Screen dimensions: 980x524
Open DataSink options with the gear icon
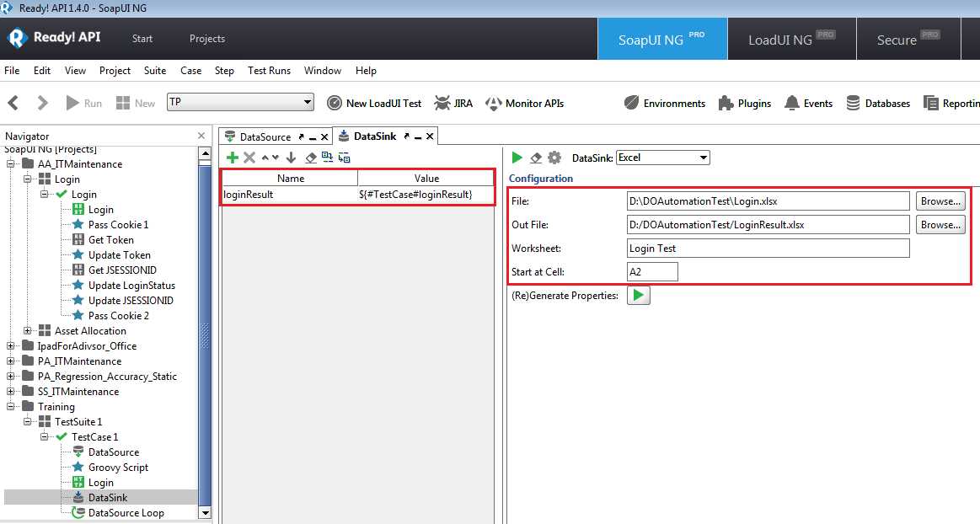[x=554, y=158]
